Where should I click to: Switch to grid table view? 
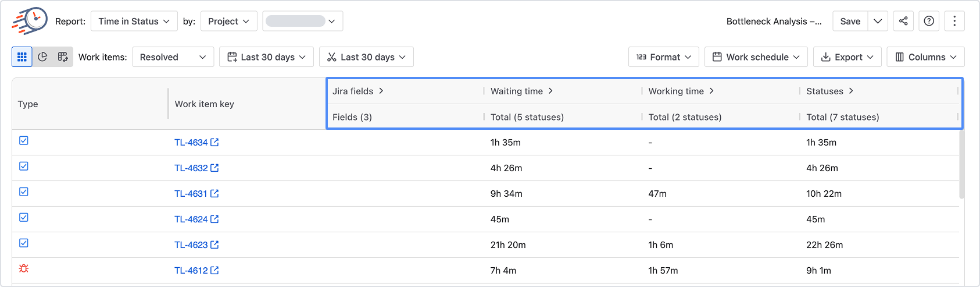pyautogui.click(x=22, y=57)
